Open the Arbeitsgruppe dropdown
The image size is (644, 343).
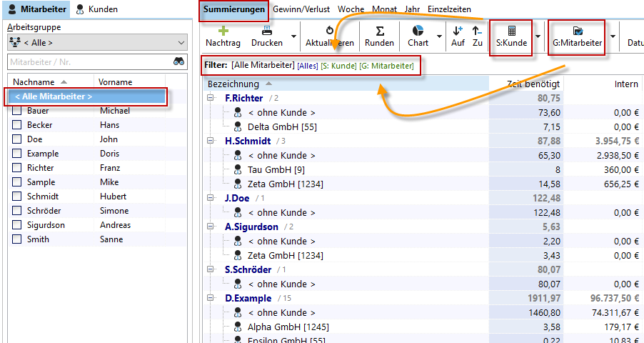coord(96,42)
